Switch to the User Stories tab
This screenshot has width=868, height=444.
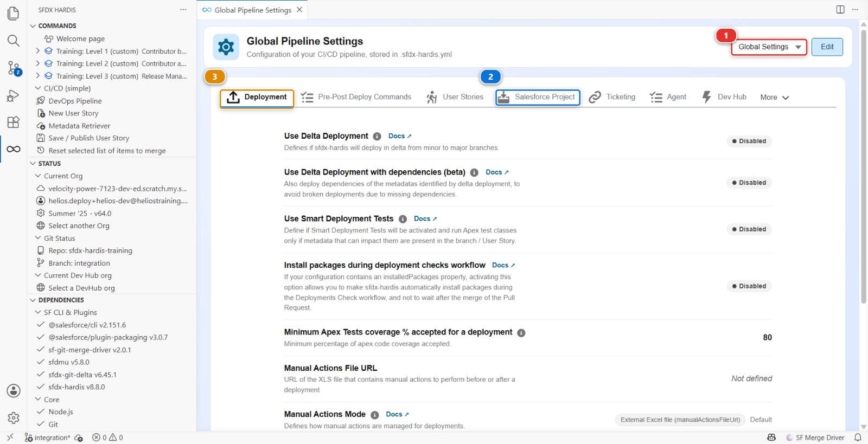click(455, 98)
